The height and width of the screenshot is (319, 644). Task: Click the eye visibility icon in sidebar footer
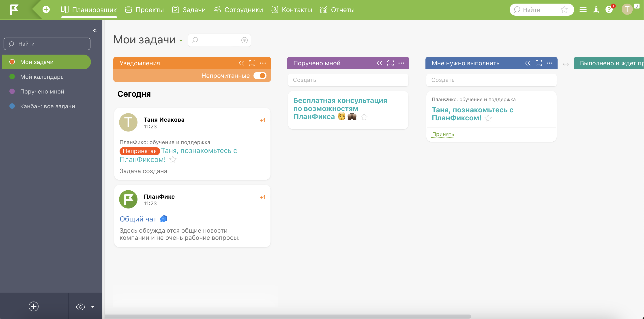pyautogui.click(x=81, y=307)
